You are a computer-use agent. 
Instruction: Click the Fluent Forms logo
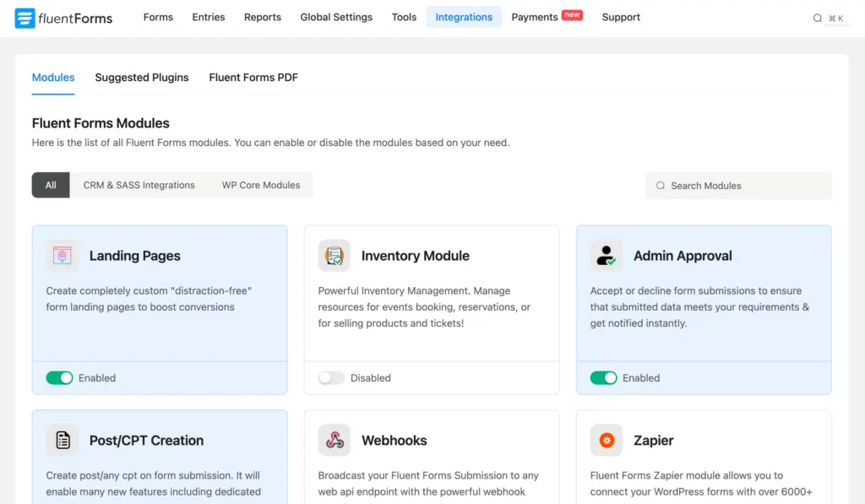click(x=63, y=18)
